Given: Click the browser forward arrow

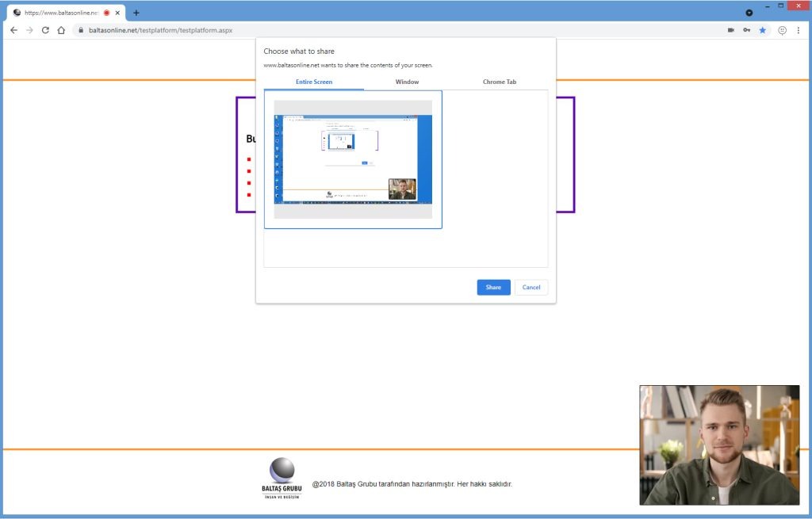Looking at the screenshot, I should (x=29, y=30).
